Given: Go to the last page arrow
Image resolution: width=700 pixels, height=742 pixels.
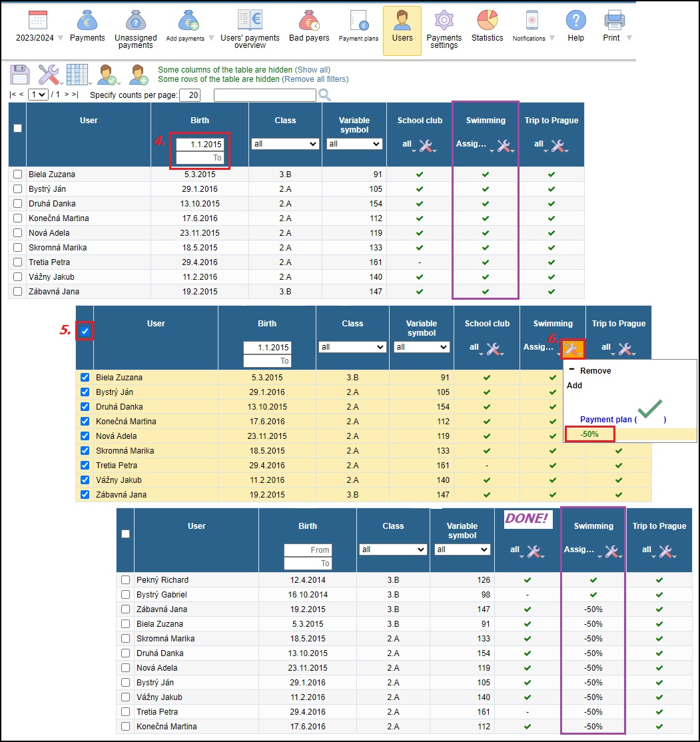Looking at the screenshot, I should pos(75,95).
